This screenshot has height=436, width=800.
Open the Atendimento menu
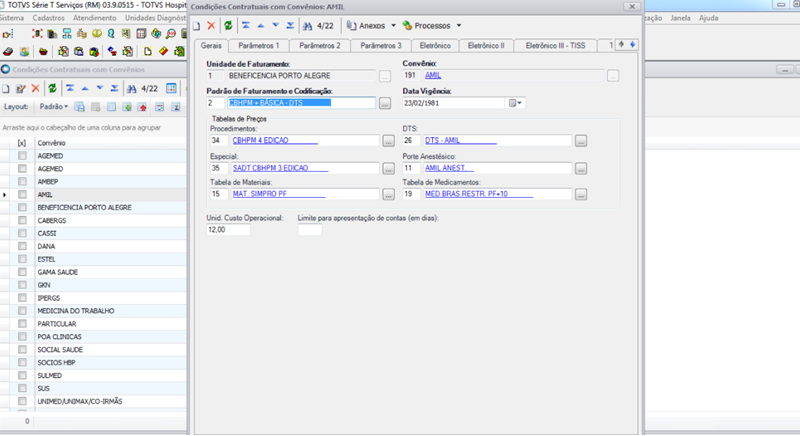pyautogui.click(x=94, y=18)
